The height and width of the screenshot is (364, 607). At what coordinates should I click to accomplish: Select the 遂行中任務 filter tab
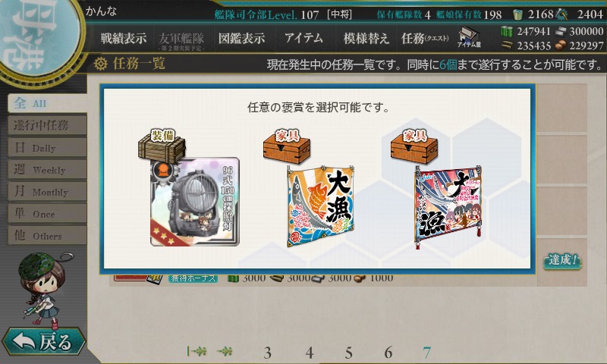click(47, 125)
